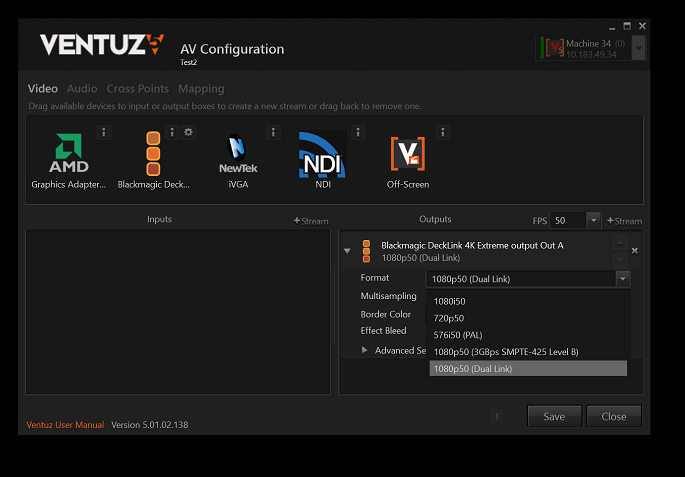Collapse the Blackmagic DeckLink output panel
The image size is (685, 477).
pyautogui.click(x=347, y=251)
